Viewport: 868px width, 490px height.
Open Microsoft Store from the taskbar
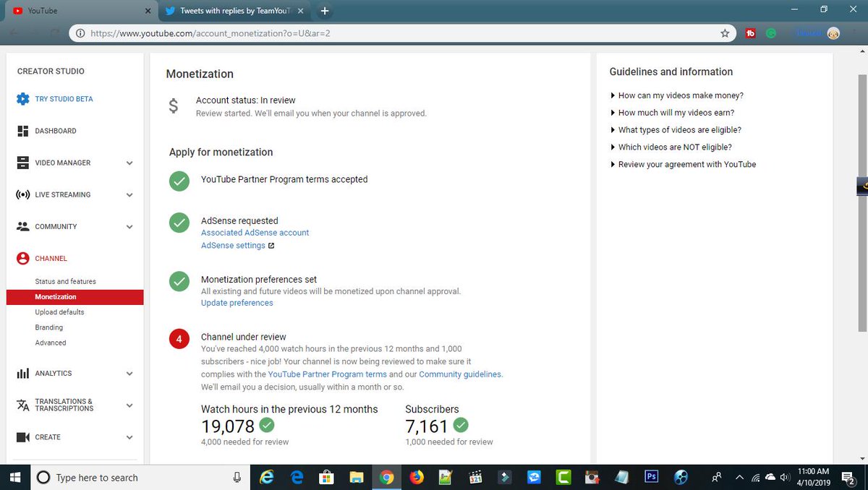(x=326, y=477)
